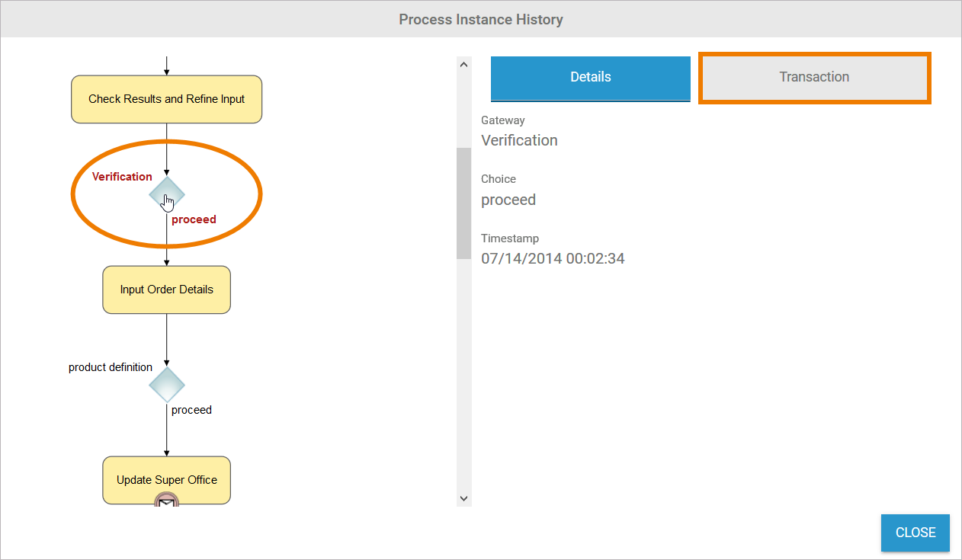Click the black proceed label below product definition
This screenshot has width=962, height=560.
coord(191,410)
